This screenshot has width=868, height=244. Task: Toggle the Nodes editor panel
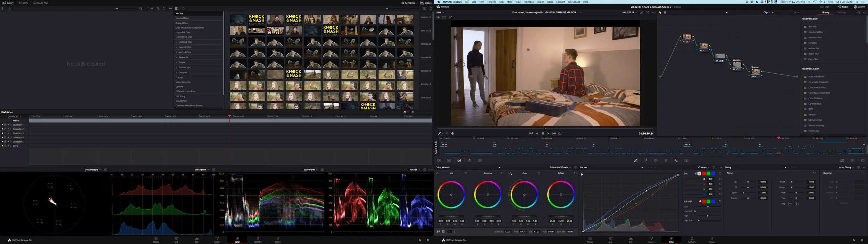pos(843,7)
